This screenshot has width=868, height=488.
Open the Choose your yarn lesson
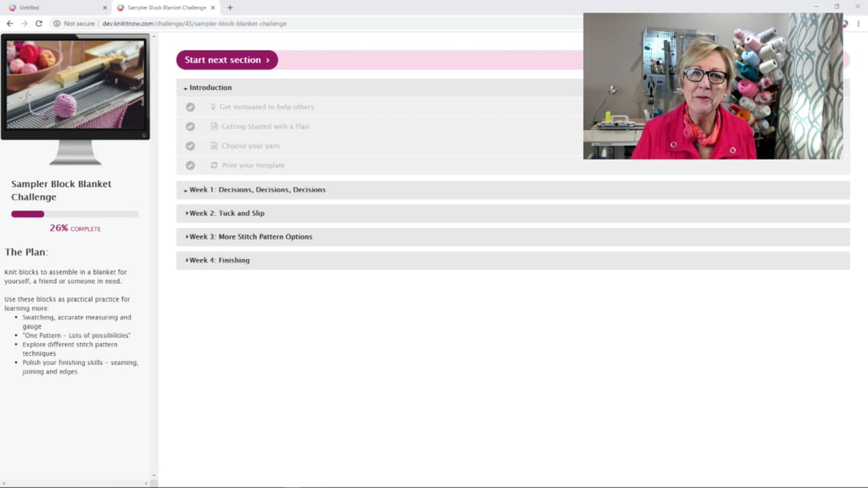click(250, 146)
